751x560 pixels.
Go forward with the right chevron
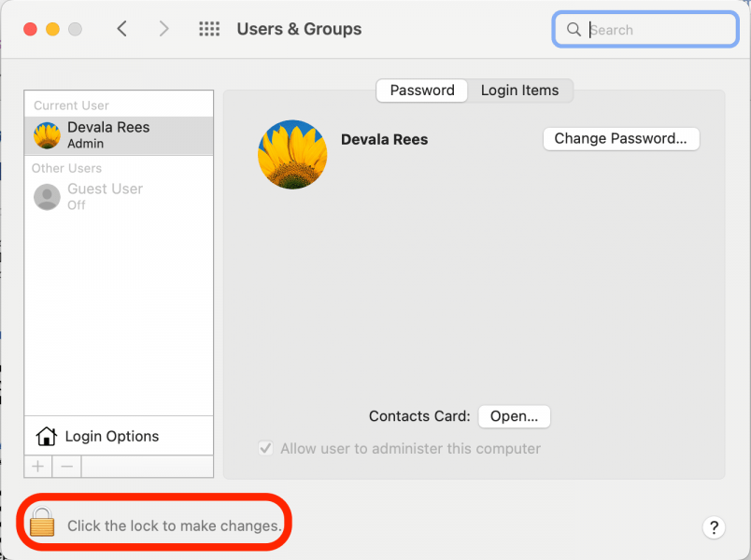click(163, 29)
